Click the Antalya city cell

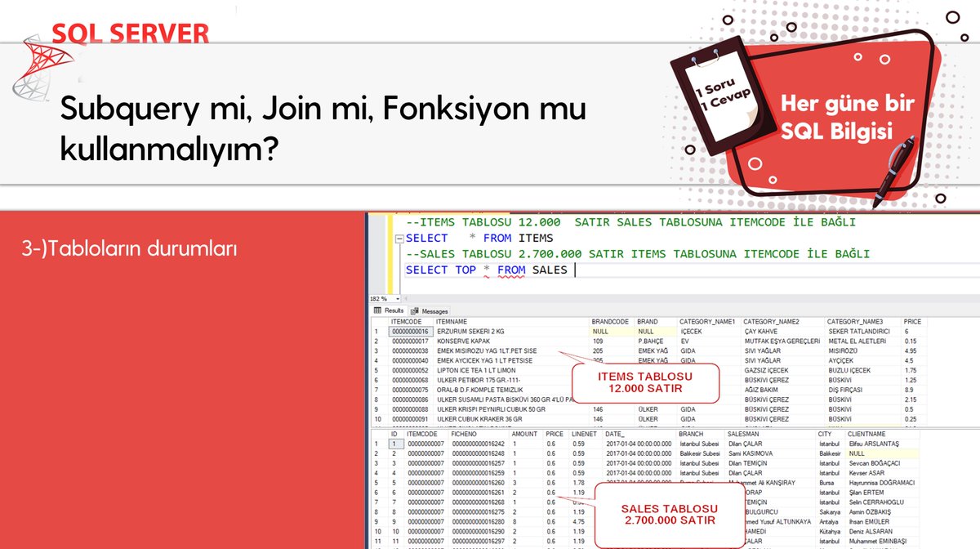point(830,520)
